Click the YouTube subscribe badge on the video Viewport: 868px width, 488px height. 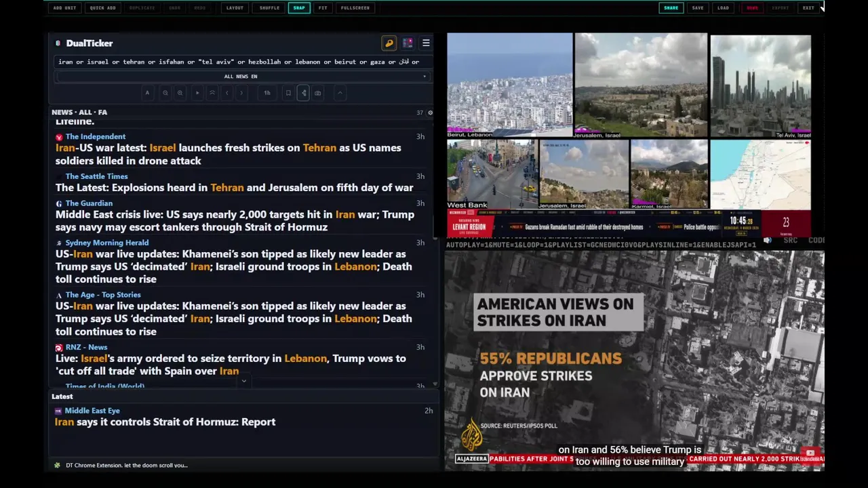pyautogui.click(x=810, y=454)
